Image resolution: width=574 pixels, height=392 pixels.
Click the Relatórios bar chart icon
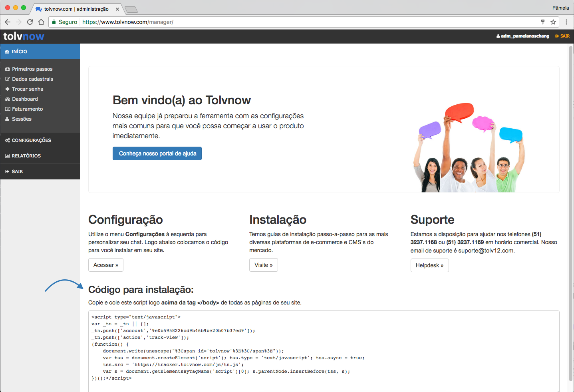click(x=8, y=156)
